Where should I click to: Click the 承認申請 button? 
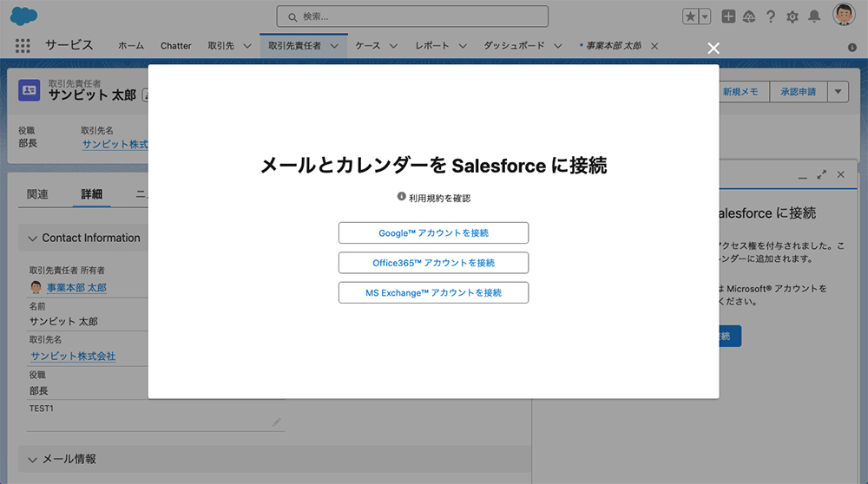point(799,92)
